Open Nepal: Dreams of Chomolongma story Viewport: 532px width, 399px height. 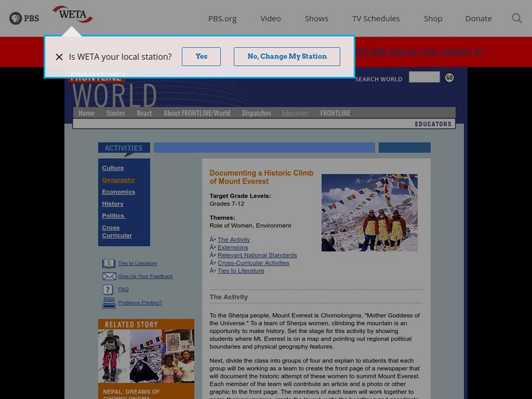pyautogui.click(x=131, y=394)
